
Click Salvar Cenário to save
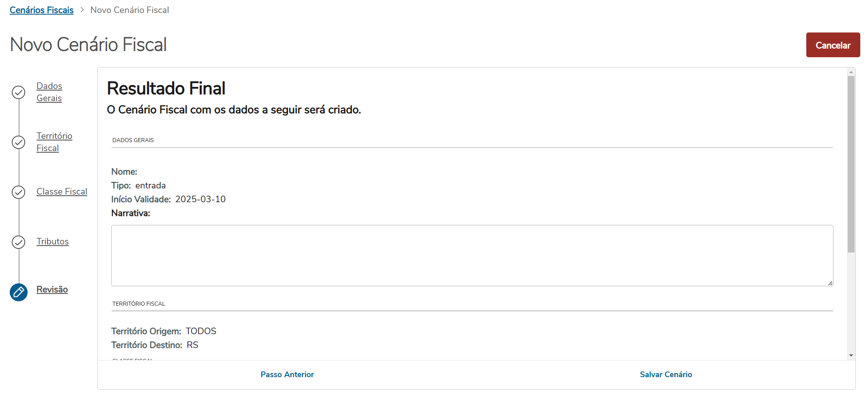666,375
